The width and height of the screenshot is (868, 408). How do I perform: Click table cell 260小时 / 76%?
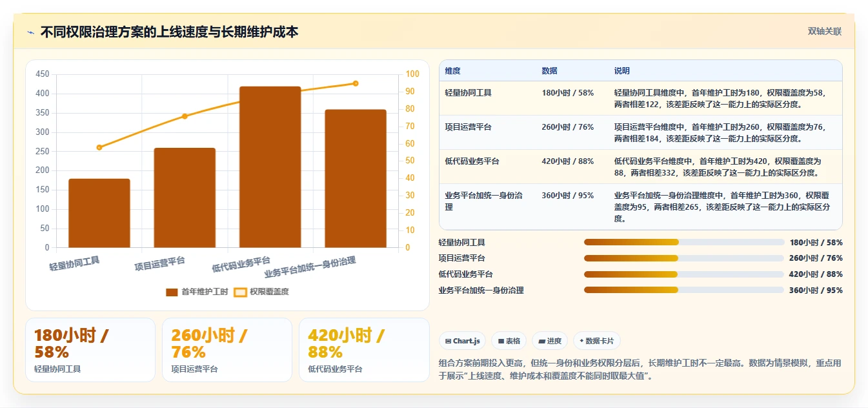[568, 127]
